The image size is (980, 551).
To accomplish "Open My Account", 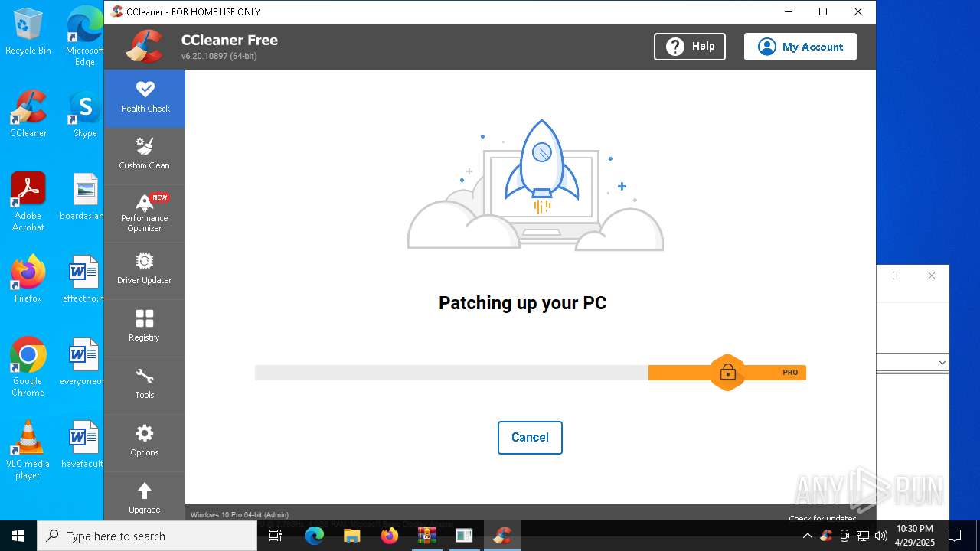I will coord(800,47).
